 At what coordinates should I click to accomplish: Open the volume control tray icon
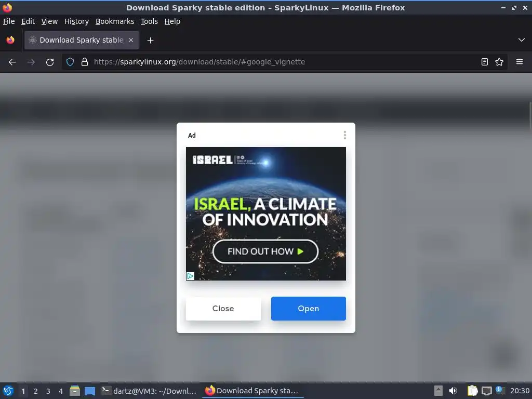point(453,391)
